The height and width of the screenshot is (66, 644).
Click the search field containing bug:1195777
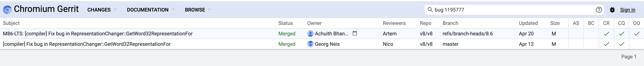[514, 10]
